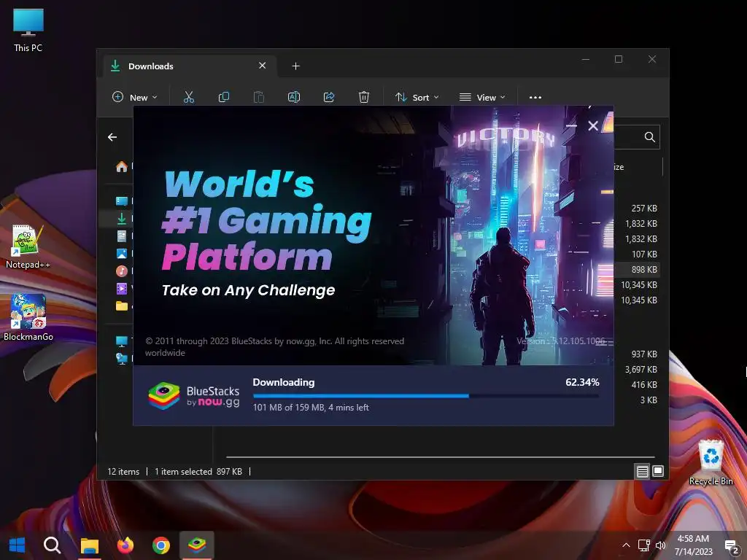Click the Copy icon in File Explorer toolbar
The image size is (747, 560).
(x=223, y=97)
